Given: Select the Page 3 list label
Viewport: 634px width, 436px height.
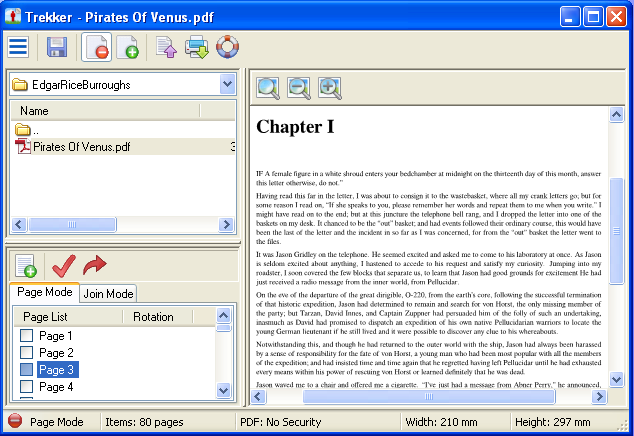Looking at the screenshot, I should [57, 370].
